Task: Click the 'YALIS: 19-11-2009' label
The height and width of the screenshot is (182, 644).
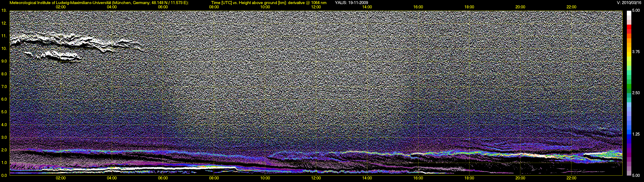Action: pyautogui.click(x=351, y=3)
